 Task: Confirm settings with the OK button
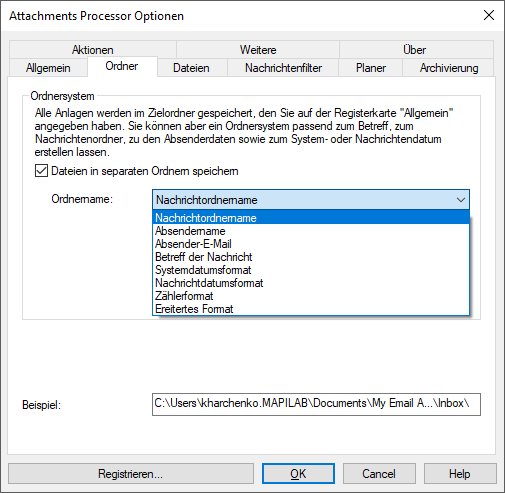298,474
